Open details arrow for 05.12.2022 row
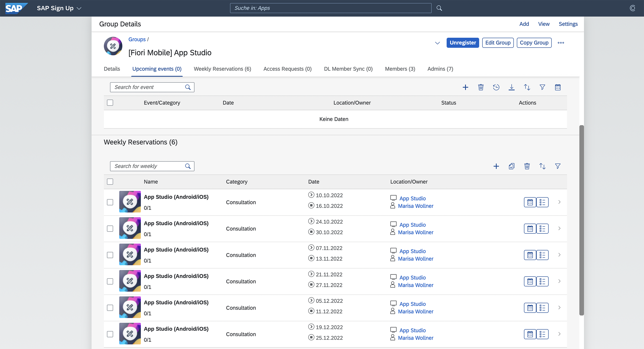 coord(559,308)
